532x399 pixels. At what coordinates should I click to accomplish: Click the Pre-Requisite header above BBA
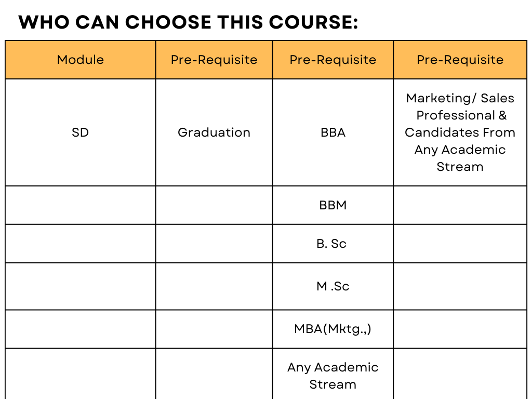click(333, 60)
